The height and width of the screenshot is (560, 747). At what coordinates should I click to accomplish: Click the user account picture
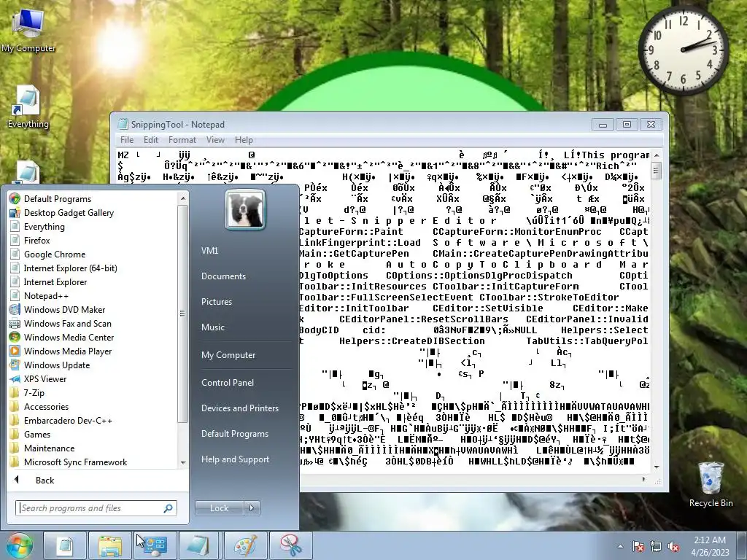coord(245,209)
